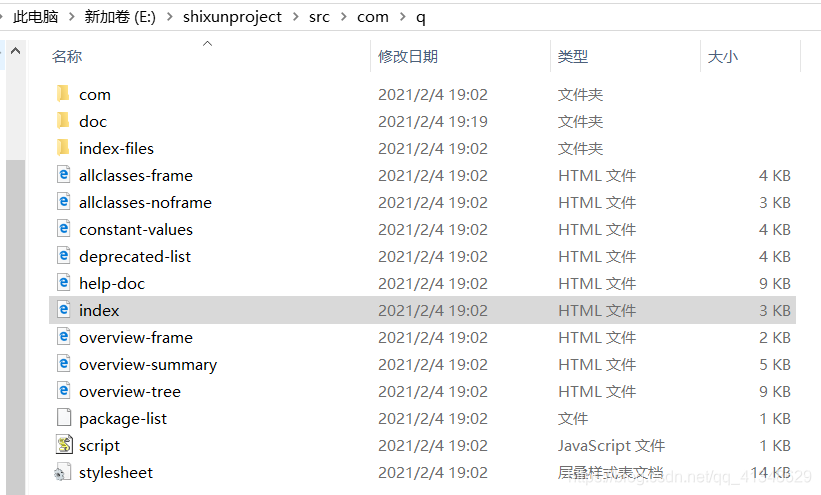
Task: Select the deprecated-list file icon
Action: tap(63, 256)
